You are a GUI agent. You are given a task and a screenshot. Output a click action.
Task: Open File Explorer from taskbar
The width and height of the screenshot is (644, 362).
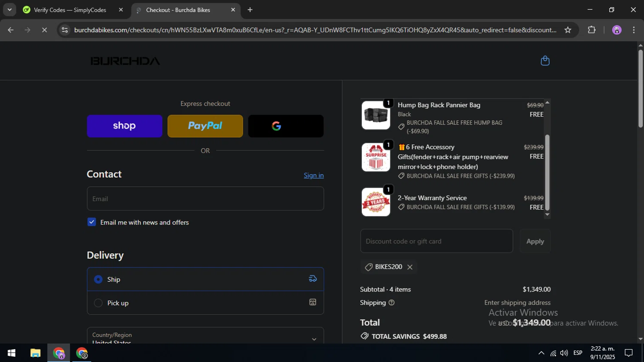(35, 353)
